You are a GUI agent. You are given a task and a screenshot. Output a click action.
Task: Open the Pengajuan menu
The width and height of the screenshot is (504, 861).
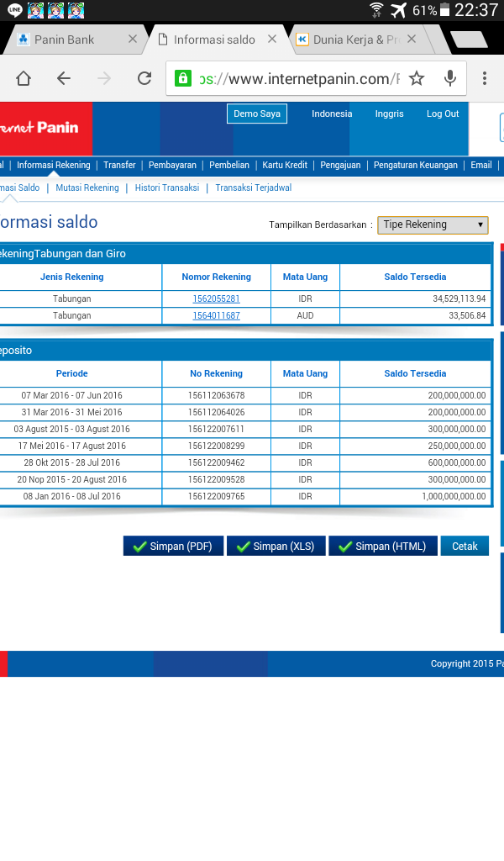(x=340, y=165)
